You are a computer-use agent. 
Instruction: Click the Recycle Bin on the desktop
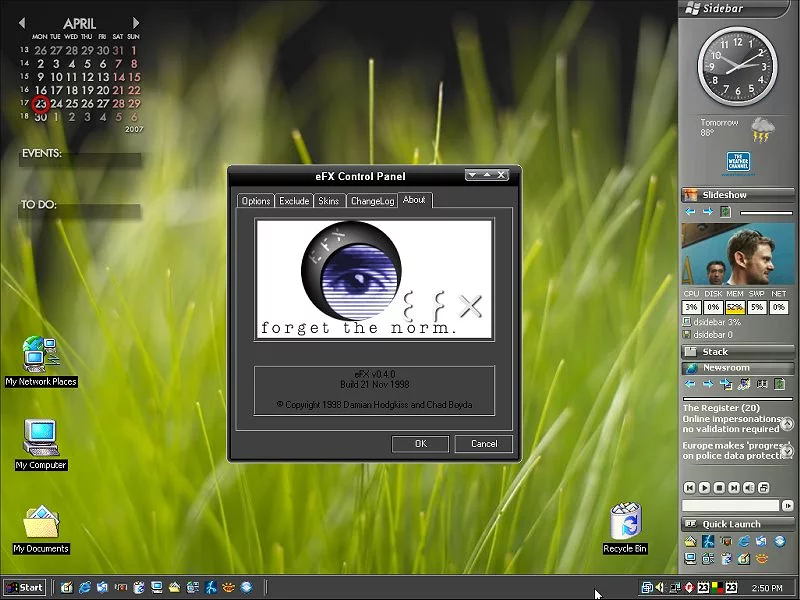point(625,523)
